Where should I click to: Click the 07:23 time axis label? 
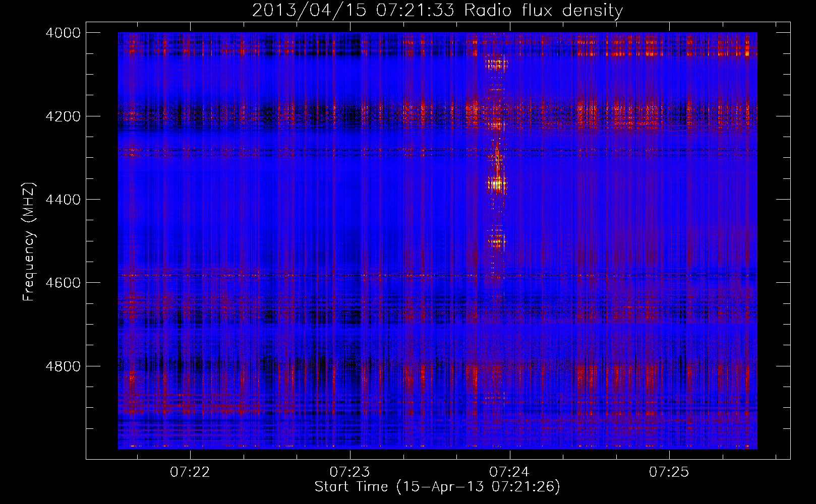tap(349, 472)
